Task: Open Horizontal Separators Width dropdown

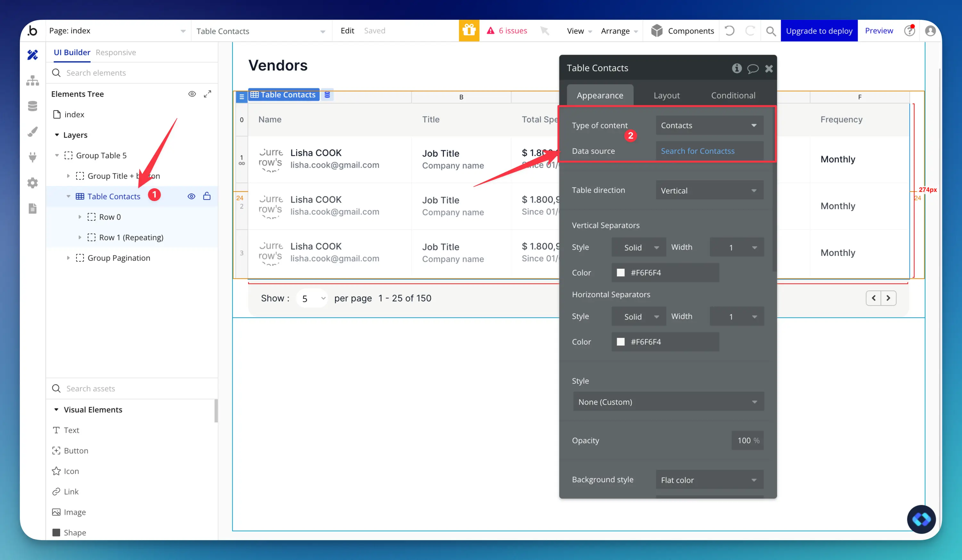Action: click(736, 316)
